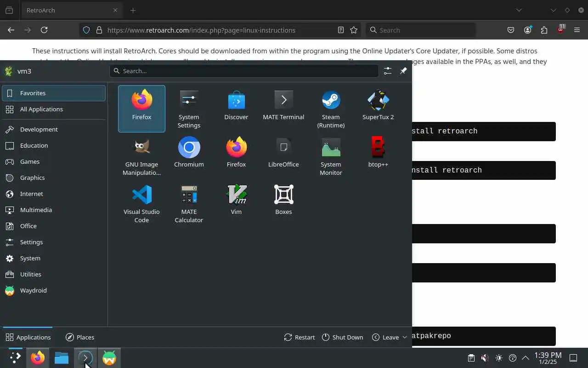588x368 pixels.
Task: Click the Shut Down button
Action: pyautogui.click(x=343, y=337)
